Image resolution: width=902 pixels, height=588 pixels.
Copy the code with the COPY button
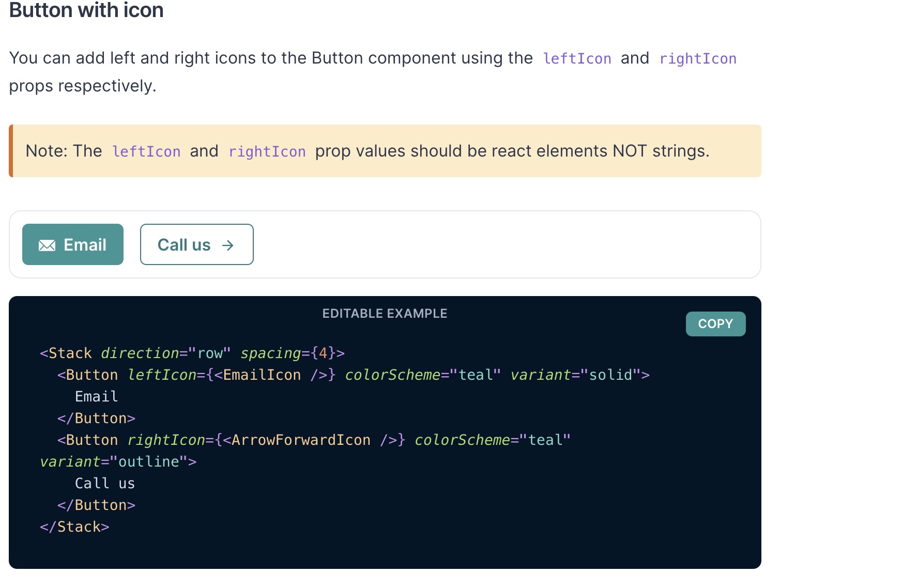coord(715,324)
